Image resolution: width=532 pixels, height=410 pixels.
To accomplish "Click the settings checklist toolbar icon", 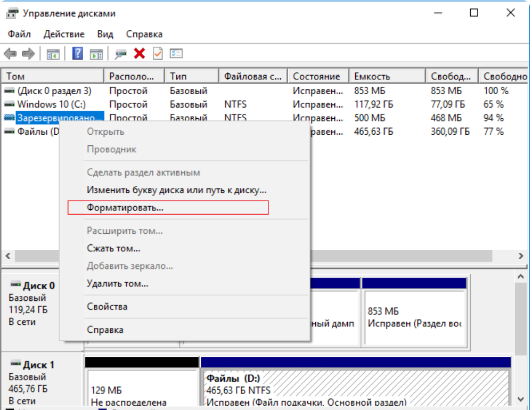I will (176, 54).
